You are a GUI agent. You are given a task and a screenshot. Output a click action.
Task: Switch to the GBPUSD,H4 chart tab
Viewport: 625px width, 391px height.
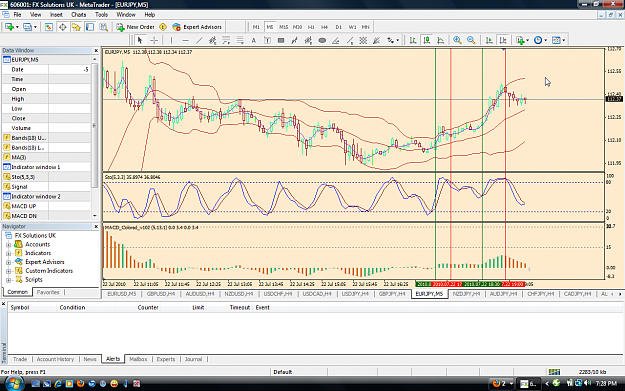click(161, 294)
